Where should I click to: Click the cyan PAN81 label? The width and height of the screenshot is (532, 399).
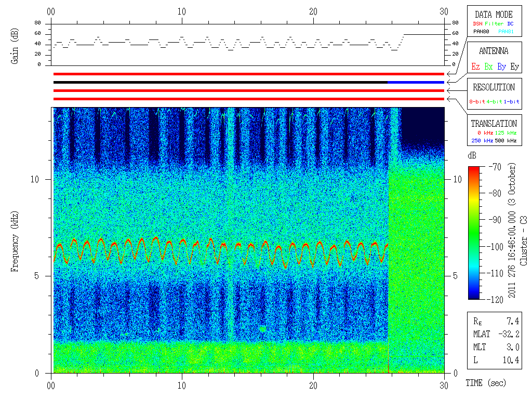coord(506,32)
